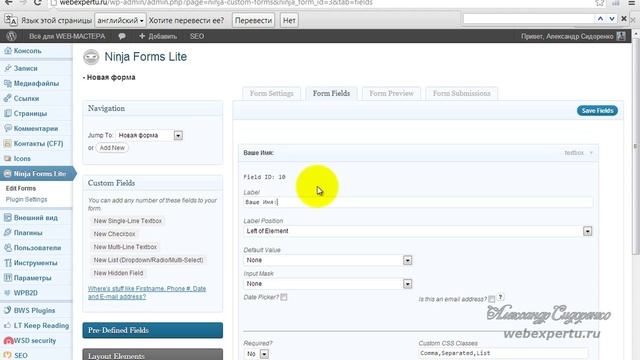
Task: Click Нет to decline translation
Action: click(289, 20)
